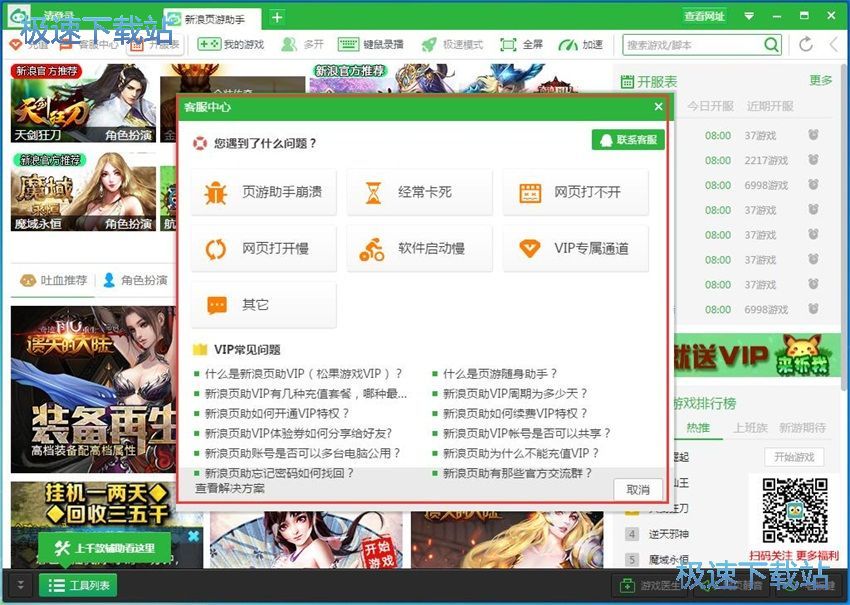This screenshot has height=605, width=850.
Task: Open 新浪页助有那些官方交流群 question
Action: pos(517,473)
